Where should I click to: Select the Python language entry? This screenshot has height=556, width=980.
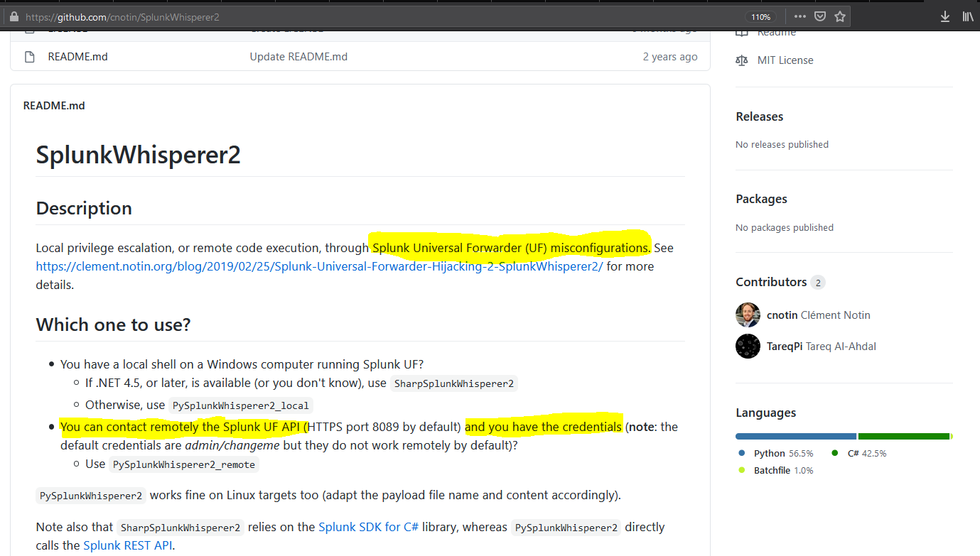pos(770,453)
